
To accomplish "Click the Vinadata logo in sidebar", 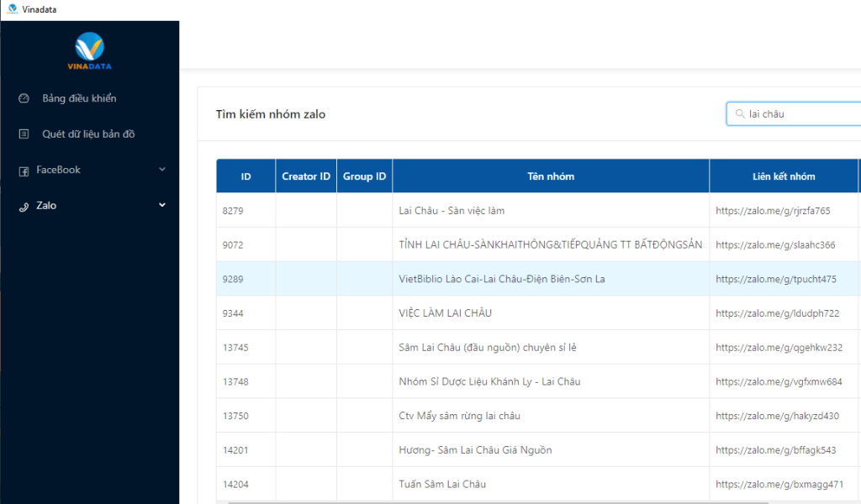I will [89, 51].
